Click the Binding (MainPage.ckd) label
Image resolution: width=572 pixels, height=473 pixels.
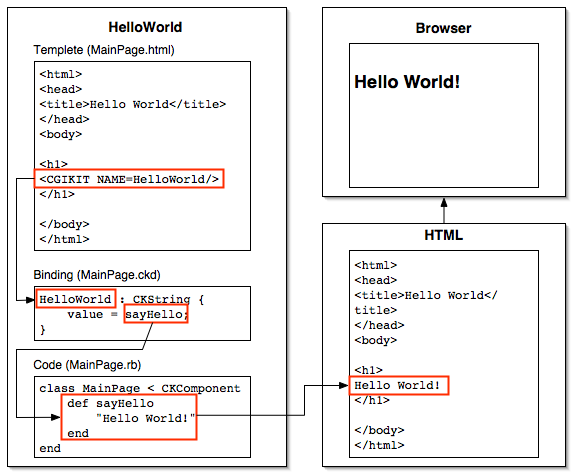tap(97, 275)
